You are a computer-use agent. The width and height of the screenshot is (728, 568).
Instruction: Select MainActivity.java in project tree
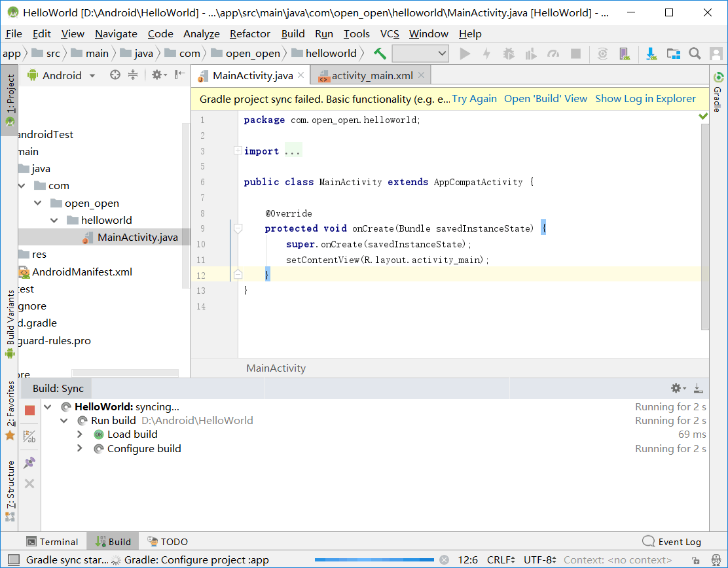coord(137,237)
